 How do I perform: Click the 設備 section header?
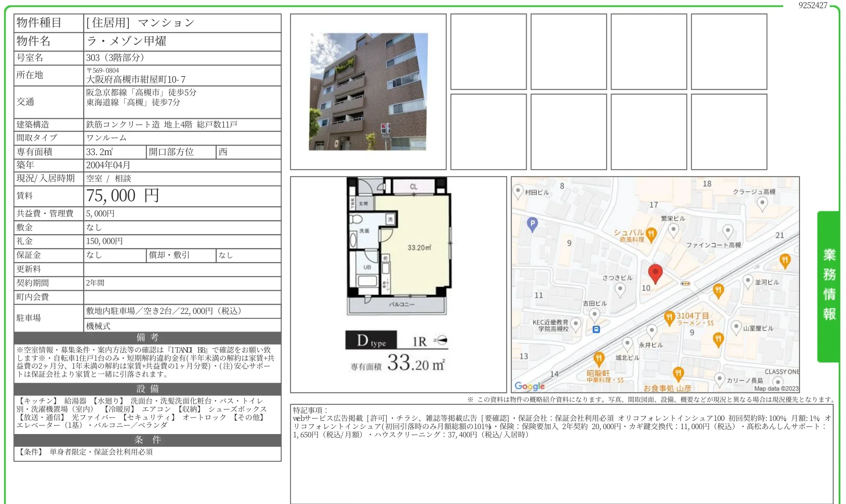[x=147, y=389]
